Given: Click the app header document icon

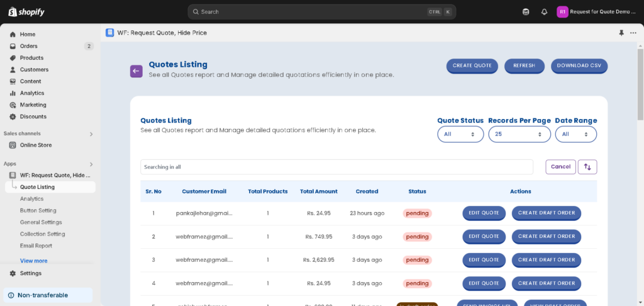Looking at the screenshot, I should [x=109, y=33].
